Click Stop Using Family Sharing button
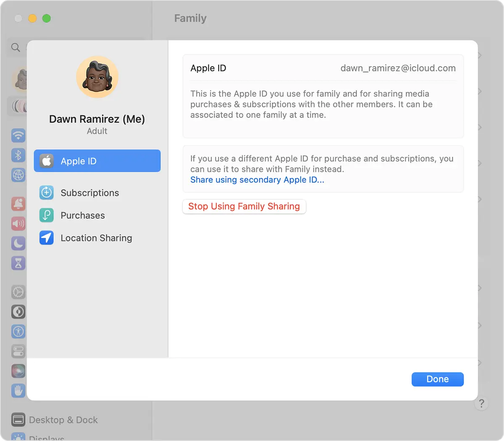The width and height of the screenshot is (504, 441). [244, 206]
